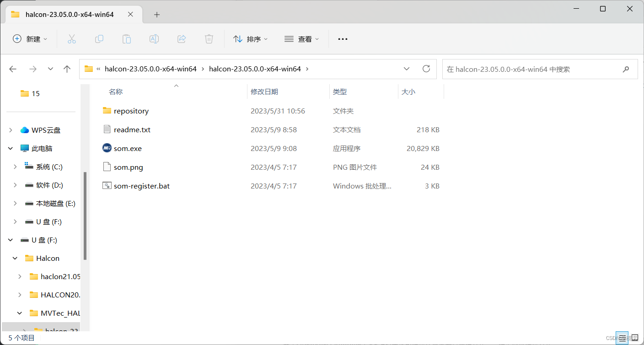
Task: Sort files by 大小 column
Action: coord(408,92)
